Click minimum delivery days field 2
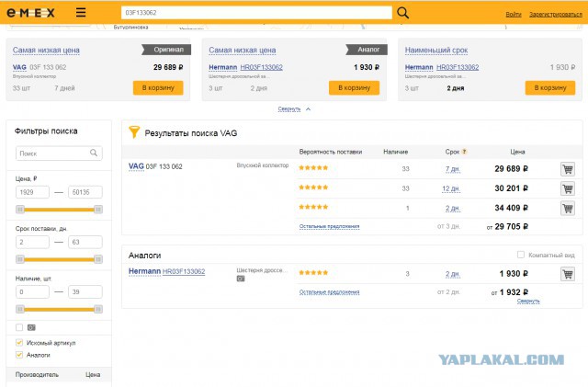This screenshot has width=588, height=387. coord(32,242)
